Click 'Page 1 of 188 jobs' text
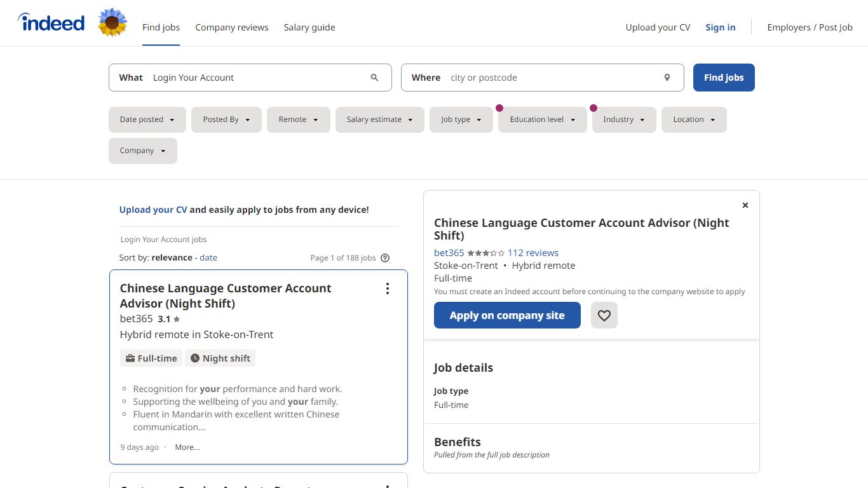868x488 pixels. pos(343,258)
